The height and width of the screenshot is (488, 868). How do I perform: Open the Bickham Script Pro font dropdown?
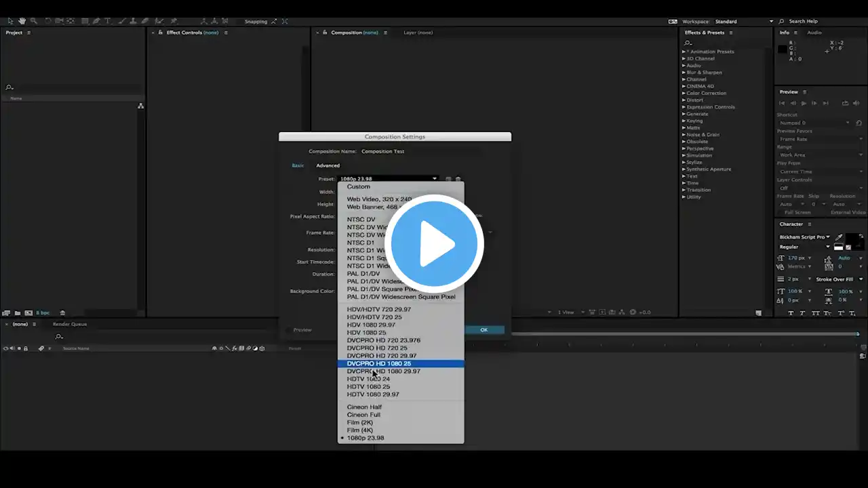(x=804, y=237)
